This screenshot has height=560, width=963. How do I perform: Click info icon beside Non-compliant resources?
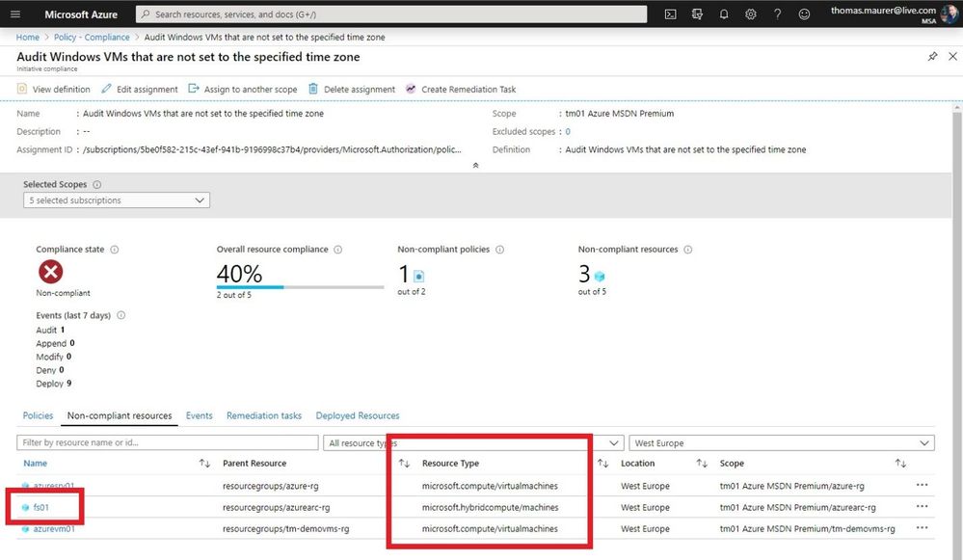688,250
